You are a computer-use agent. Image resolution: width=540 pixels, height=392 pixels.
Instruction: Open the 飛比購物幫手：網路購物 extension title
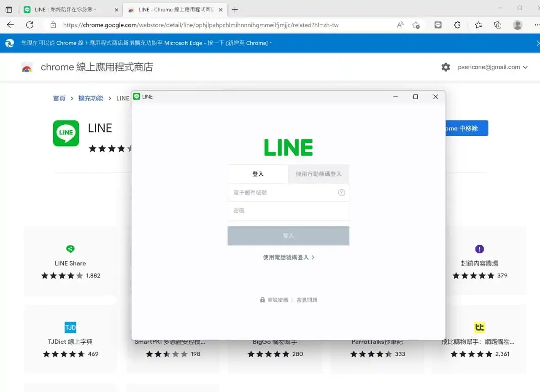(478, 342)
